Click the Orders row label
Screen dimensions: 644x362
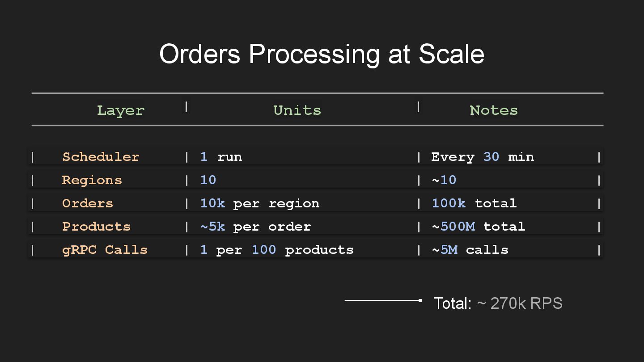[x=88, y=203]
